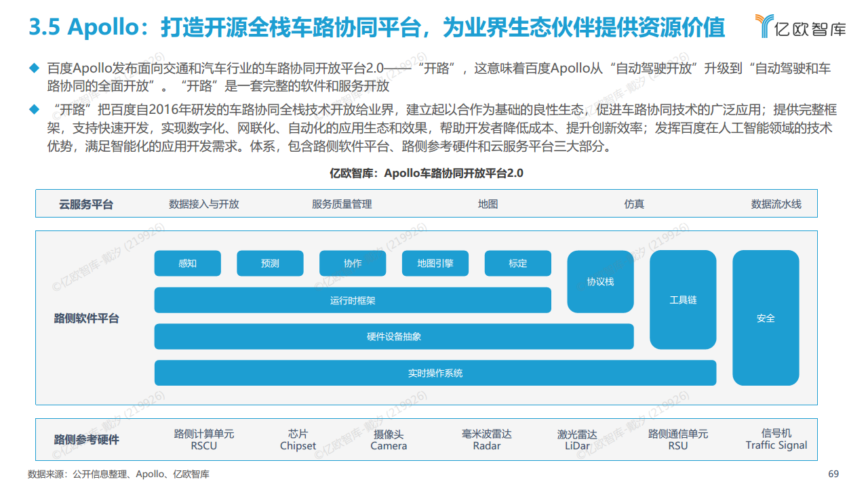The image size is (868, 488).
Task: Click 地图 in cloud platform row
Action: [x=488, y=204]
